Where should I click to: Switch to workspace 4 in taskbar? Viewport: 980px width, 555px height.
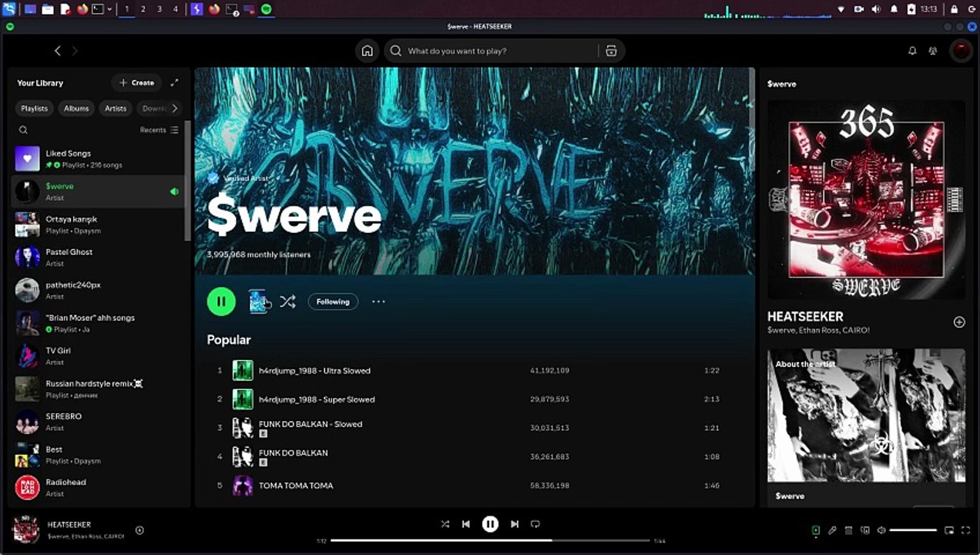(176, 9)
